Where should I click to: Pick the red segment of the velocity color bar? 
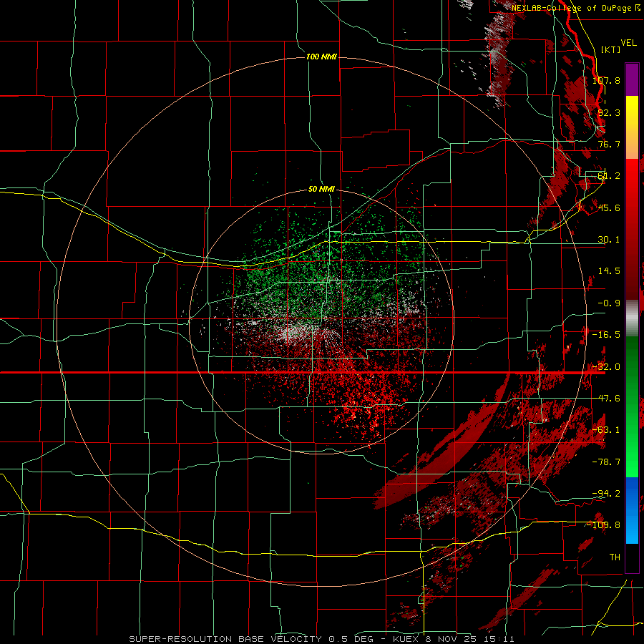coord(632,229)
